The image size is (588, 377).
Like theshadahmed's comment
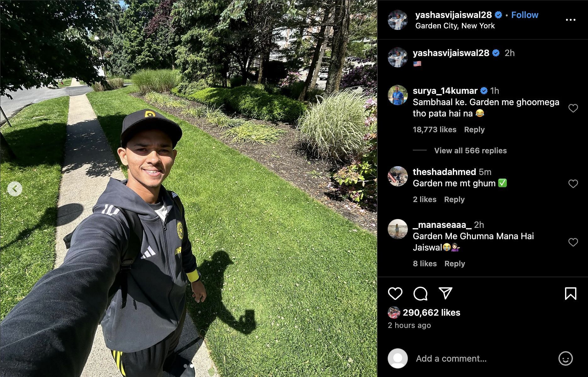pyautogui.click(x=573, y=183)
